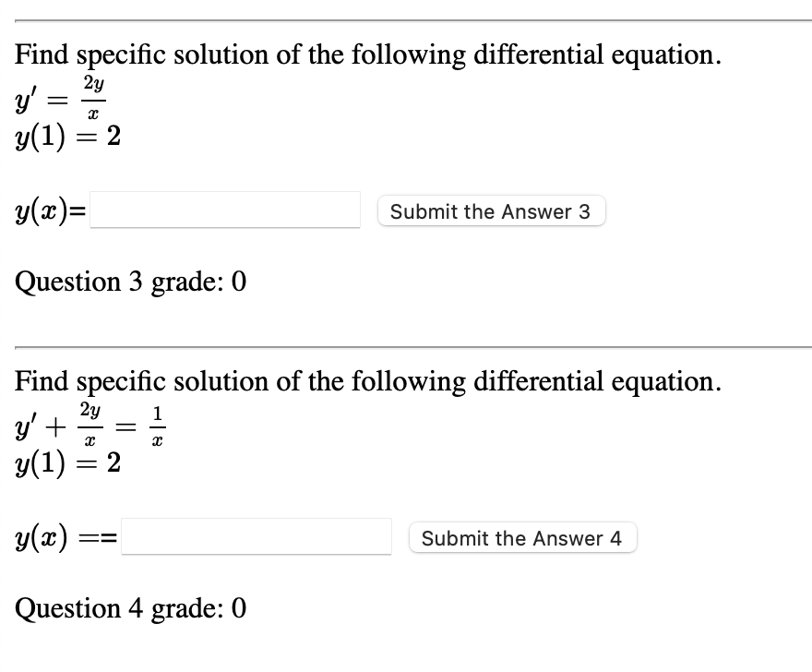812x672 pixels.
Task: Click the Submit the Answer 4 button
Action: (522, 538)
